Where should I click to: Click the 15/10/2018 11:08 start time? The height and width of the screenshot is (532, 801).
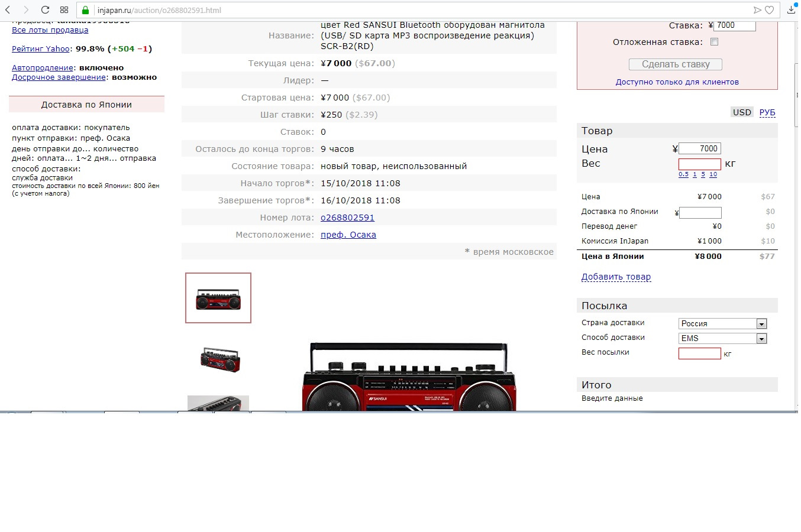click(360, 183)
